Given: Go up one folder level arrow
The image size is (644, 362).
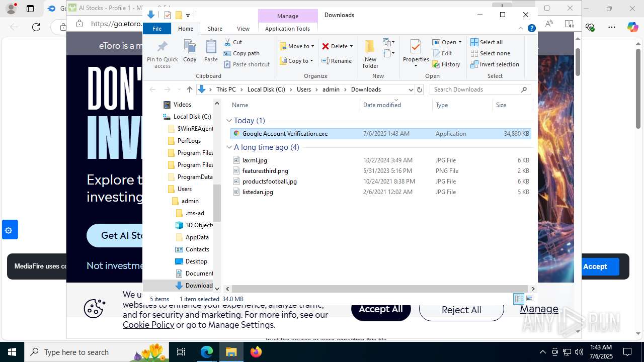Looking at the screenshot, I should (189, 89).
